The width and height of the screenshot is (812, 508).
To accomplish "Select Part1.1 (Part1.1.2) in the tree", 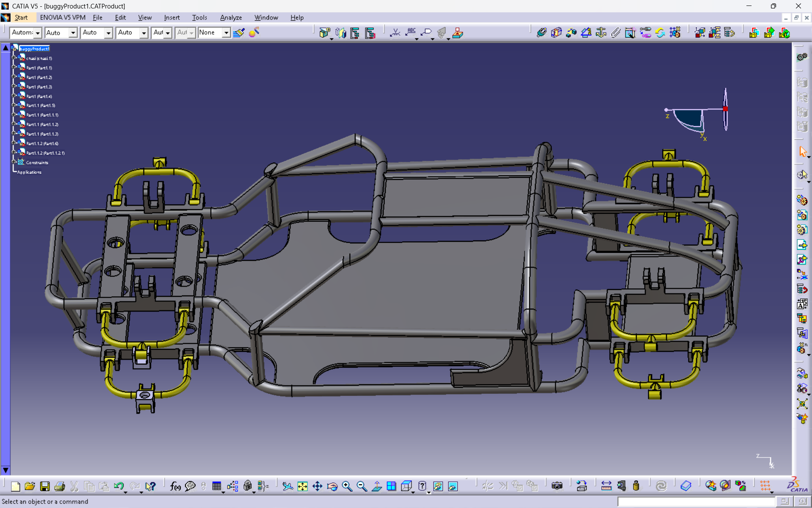I will click(x=42, y=124).
